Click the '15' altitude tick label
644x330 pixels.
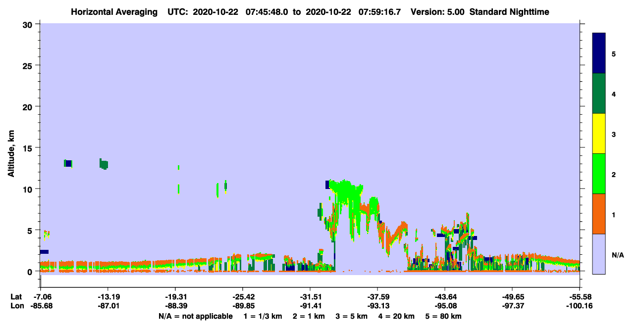29,147
